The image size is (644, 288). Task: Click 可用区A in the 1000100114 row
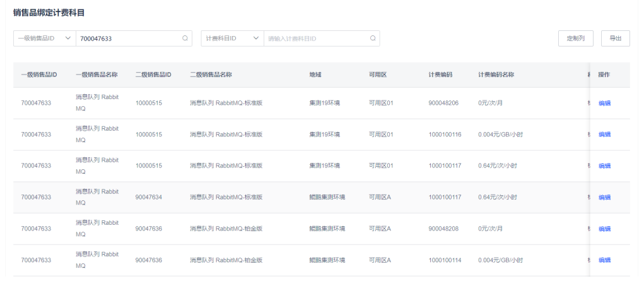click(x=380, y=260)
